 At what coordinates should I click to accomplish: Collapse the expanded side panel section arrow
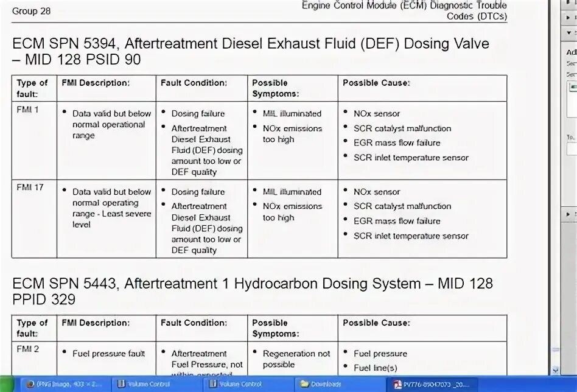[x=569, y=32]
